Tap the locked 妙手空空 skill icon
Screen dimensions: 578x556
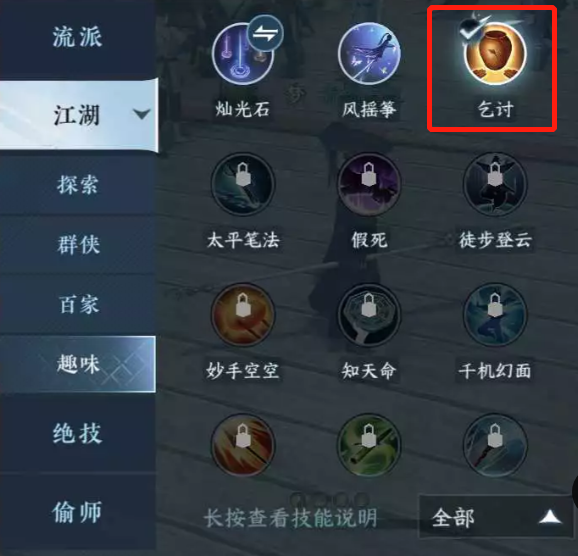243,315
